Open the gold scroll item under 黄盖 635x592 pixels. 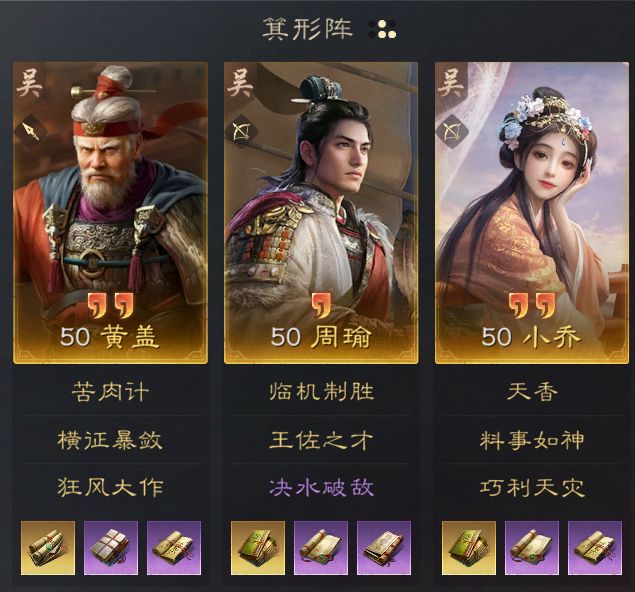(48, 548)
